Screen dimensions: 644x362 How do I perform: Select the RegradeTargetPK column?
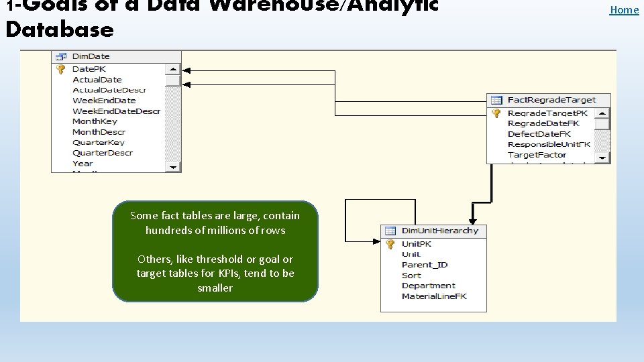tap(547, 113)
